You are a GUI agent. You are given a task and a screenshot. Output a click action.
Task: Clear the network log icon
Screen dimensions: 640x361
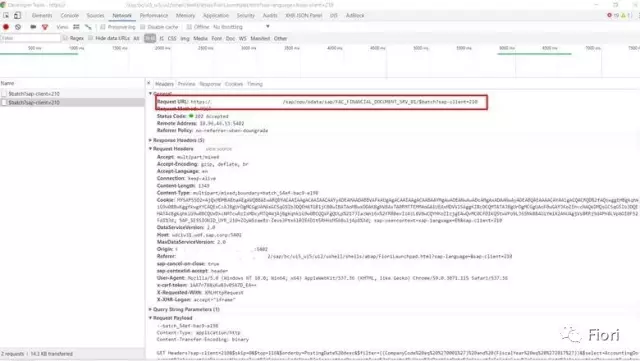(x=18, y=27)
